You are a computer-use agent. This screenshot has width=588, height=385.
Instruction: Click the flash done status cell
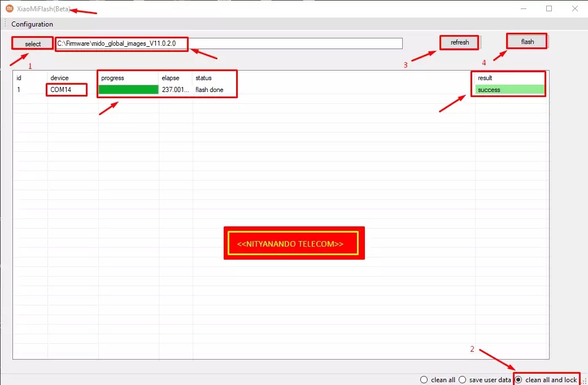click(x=209, y=90)
